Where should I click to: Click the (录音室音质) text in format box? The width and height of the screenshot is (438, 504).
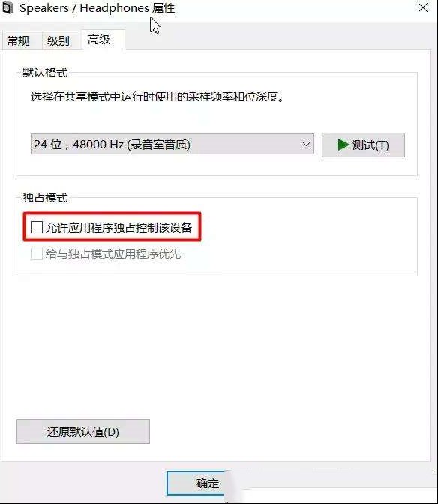click(159, 145)
